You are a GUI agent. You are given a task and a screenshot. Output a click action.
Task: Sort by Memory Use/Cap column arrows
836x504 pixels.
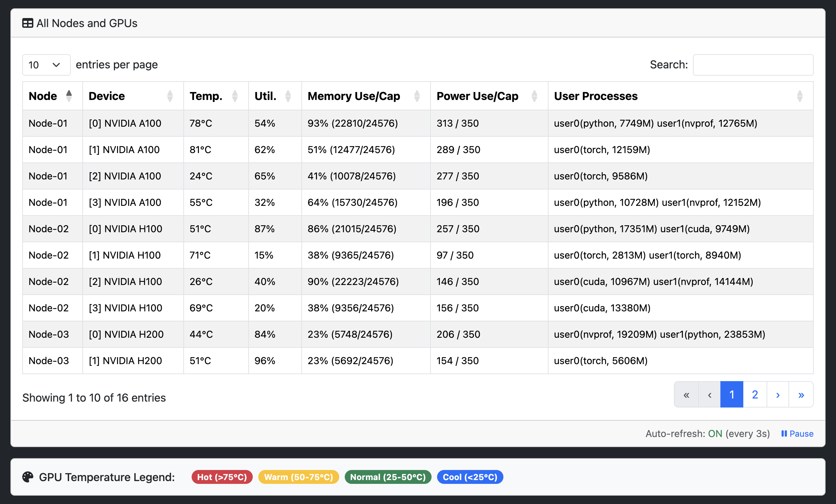tap(417, 96)
